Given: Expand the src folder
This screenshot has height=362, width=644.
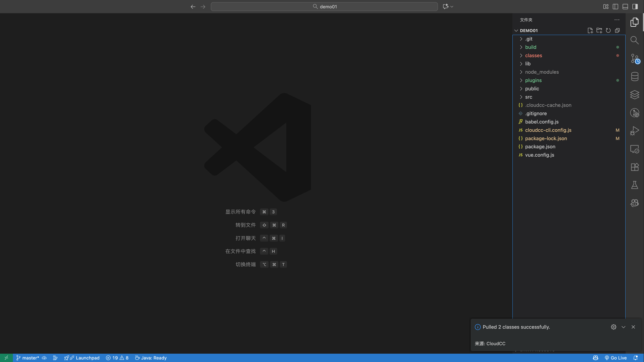Looking at the screenshot, I should click(x=528, y=97).
